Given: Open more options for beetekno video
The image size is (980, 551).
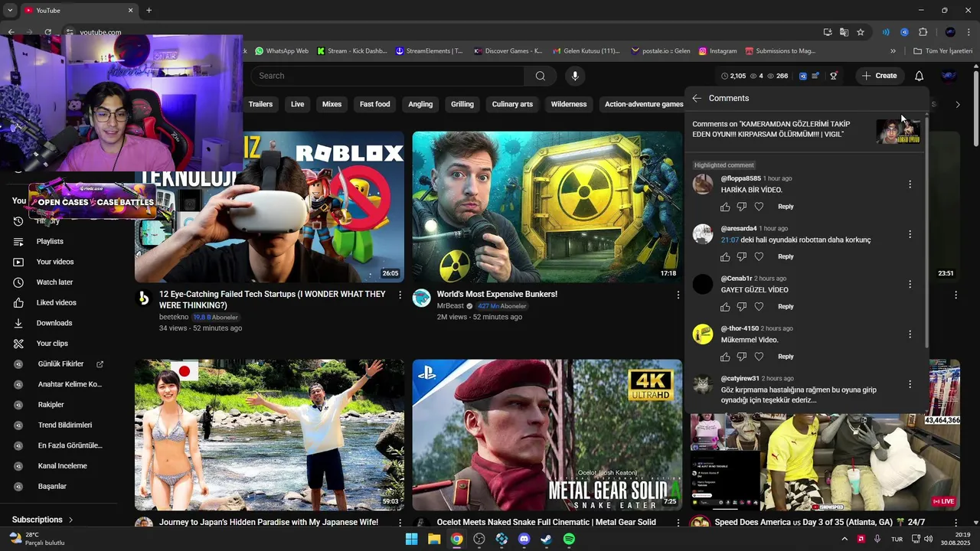Looking at the screenshot, I should pyautogui.click(x=400, y=295).
